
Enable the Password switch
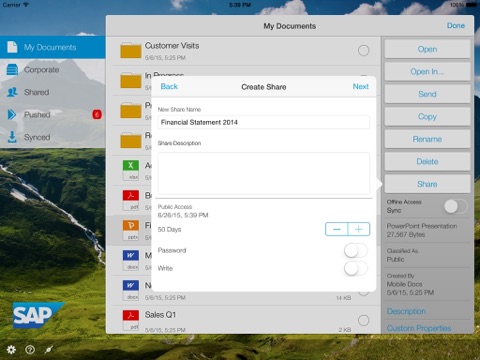pyautogui.click(x=356, y=251)
